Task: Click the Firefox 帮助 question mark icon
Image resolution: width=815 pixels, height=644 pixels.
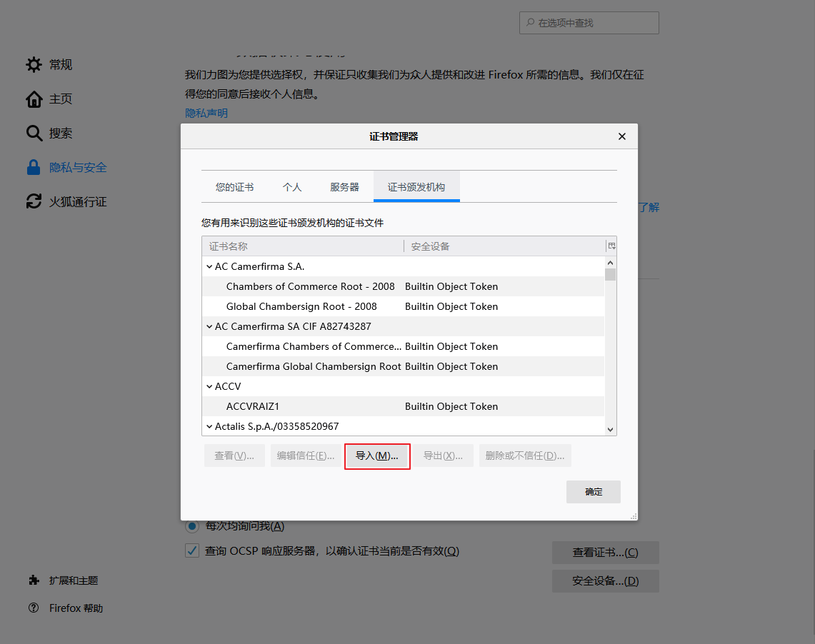Action: pos(34,608)
